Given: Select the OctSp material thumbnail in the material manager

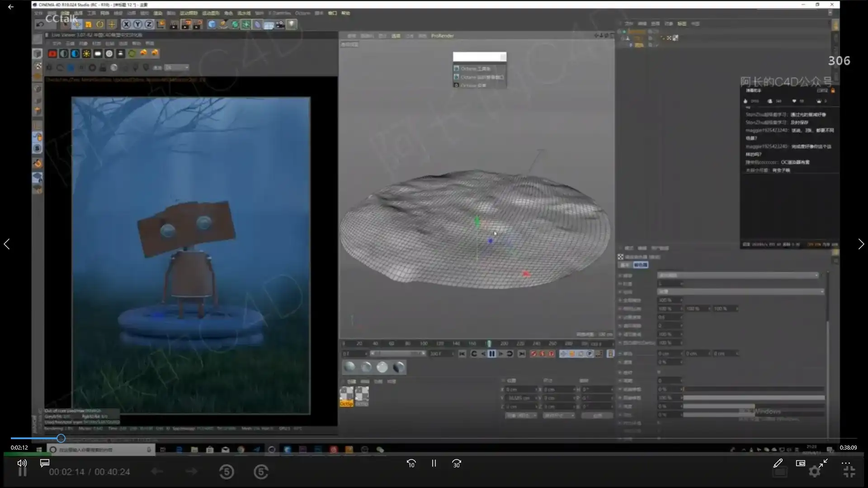Looking at the screenshot, I should 346,394.
